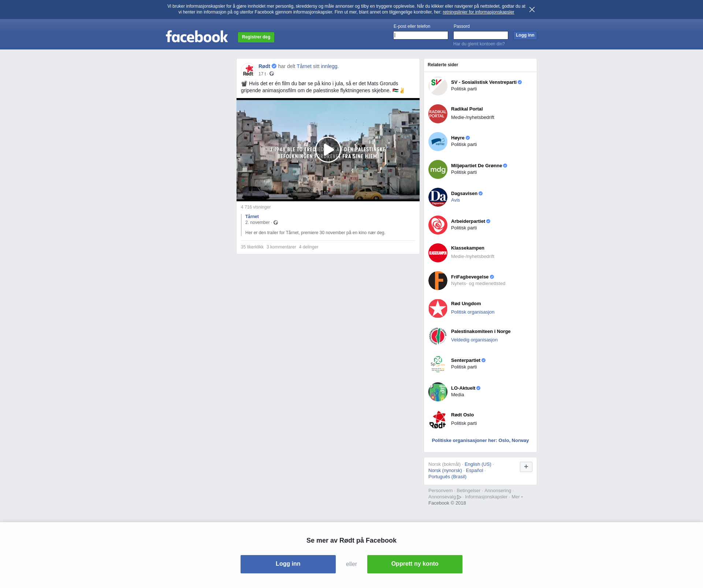703x588 pixels.
Task: Click 3 kommentarer
Action: (281, 247)
